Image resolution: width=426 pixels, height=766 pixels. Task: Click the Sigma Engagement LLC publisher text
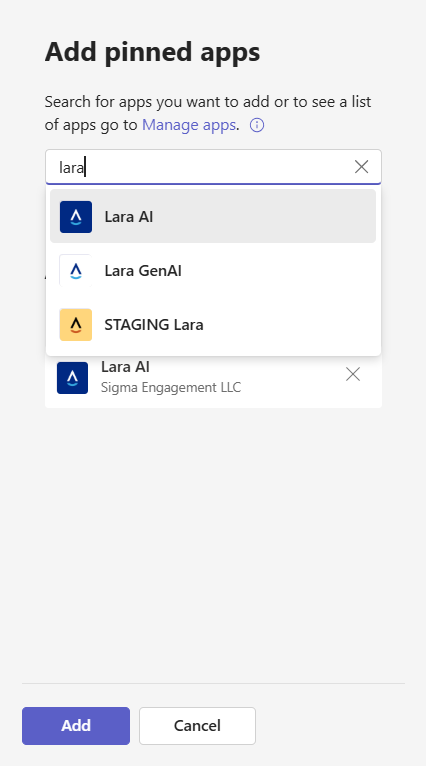(170, 387)
